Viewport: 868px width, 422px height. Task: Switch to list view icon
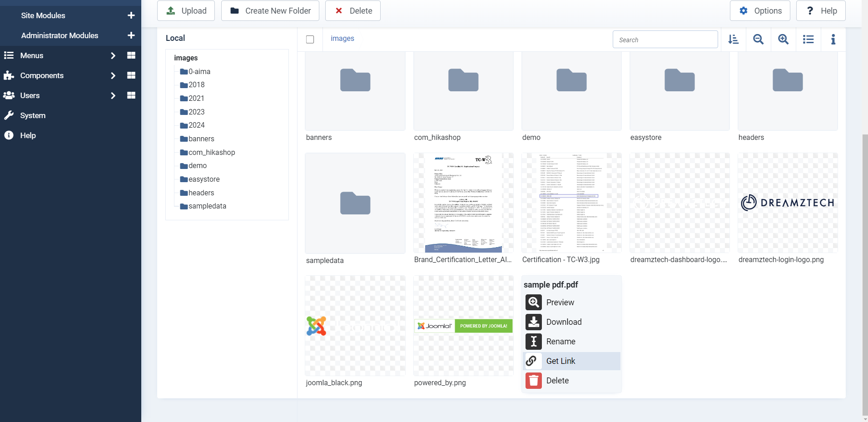[808, 40]
